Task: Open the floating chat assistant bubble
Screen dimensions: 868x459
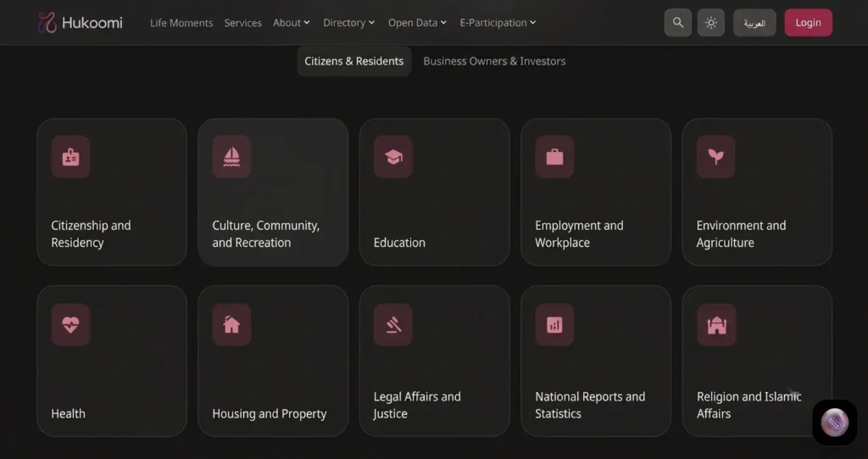Action: [835, 423]
